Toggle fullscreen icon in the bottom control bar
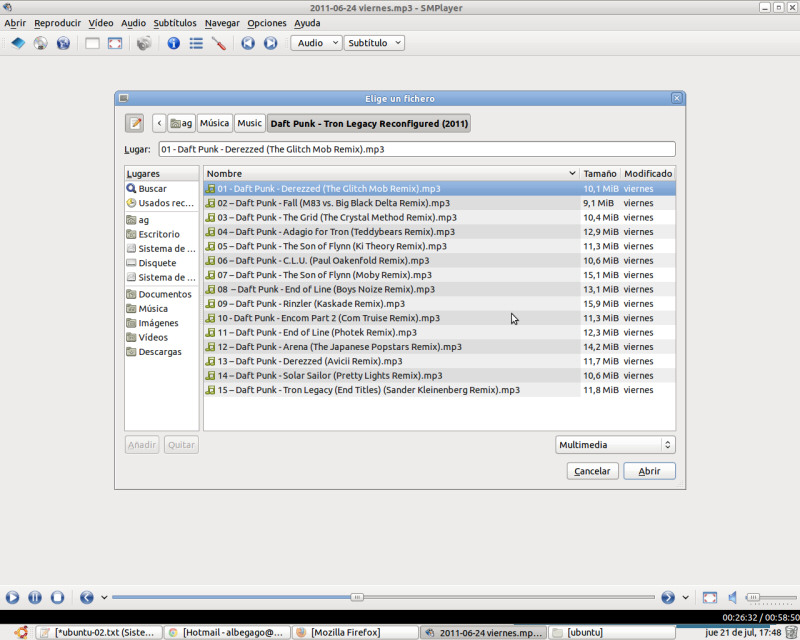 709,597
